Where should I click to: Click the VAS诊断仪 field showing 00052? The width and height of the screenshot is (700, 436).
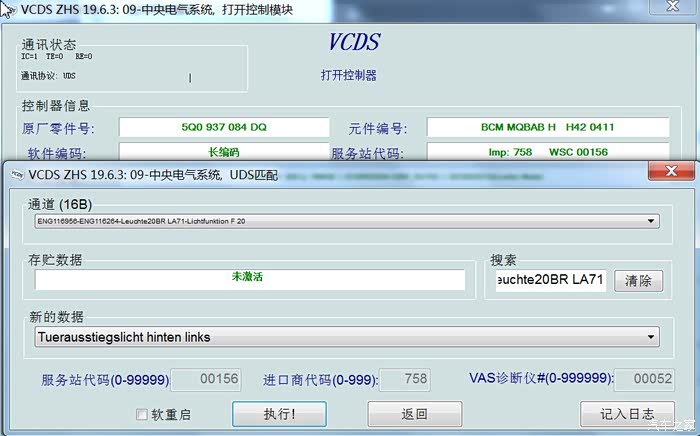644,379
